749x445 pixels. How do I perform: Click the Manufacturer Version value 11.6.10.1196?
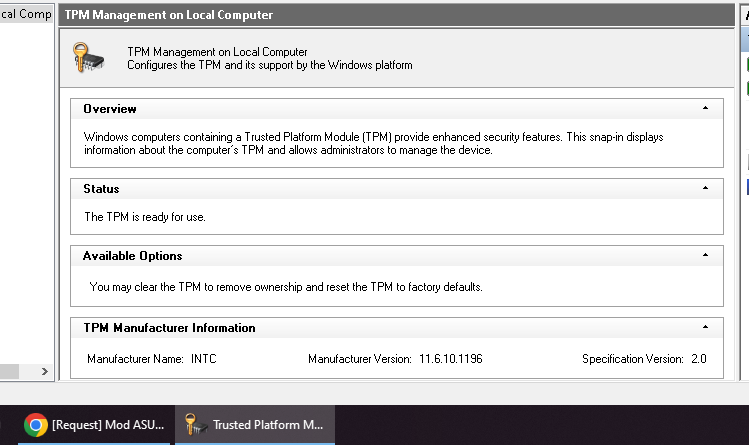[x=450, y=358]
